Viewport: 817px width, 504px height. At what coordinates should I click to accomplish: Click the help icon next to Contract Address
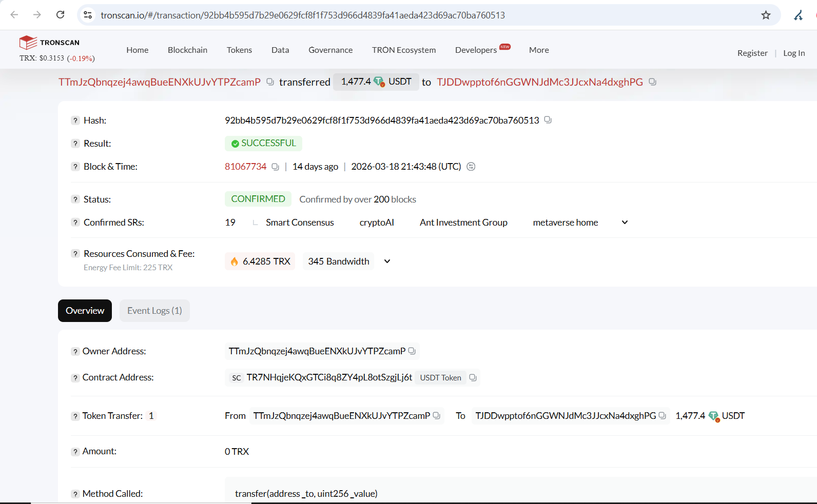click(x=75, y=378)
